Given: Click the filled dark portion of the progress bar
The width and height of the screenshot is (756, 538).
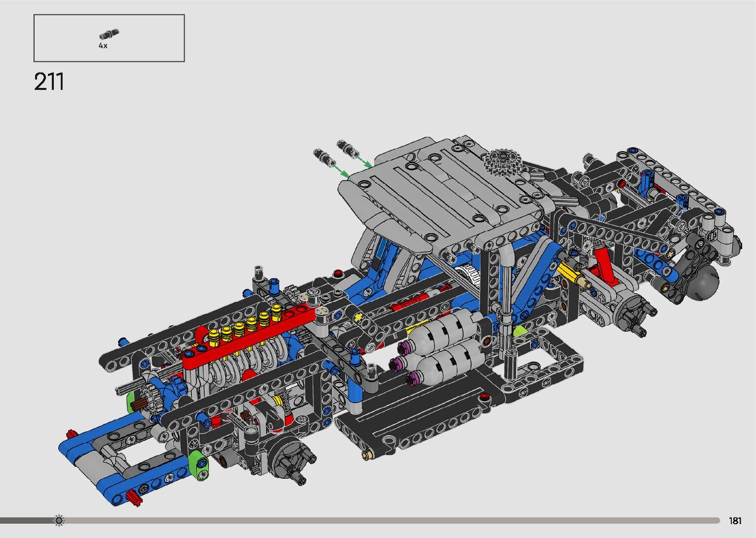Looking at the screenshot, I should 25,520.
